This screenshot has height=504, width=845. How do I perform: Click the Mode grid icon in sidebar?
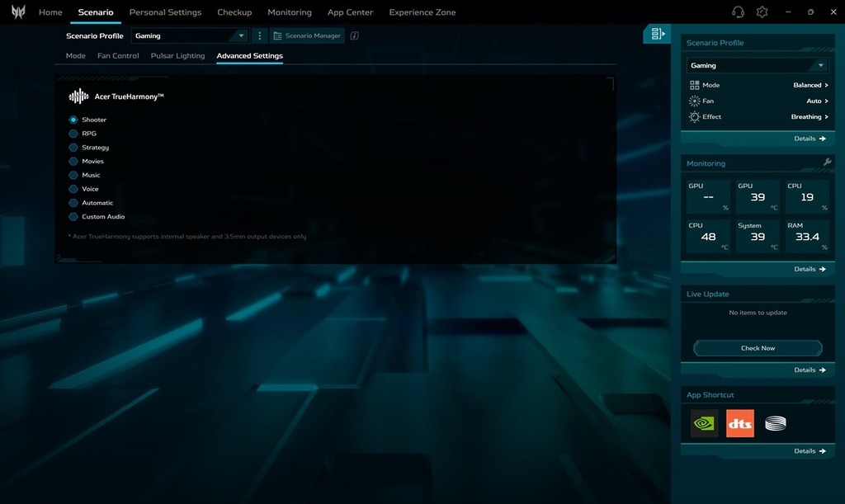[694, 85]
